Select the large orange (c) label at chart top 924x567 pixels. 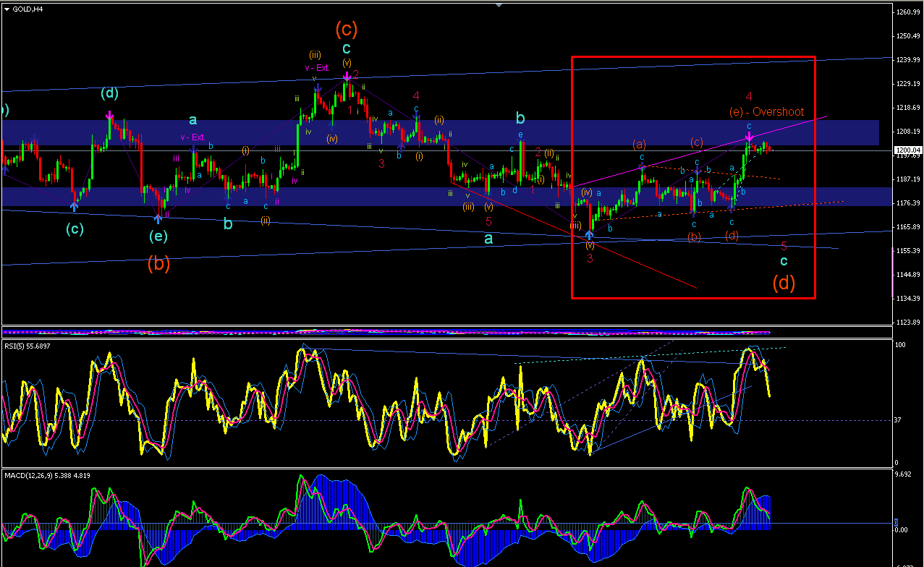(x=347, y=29)
